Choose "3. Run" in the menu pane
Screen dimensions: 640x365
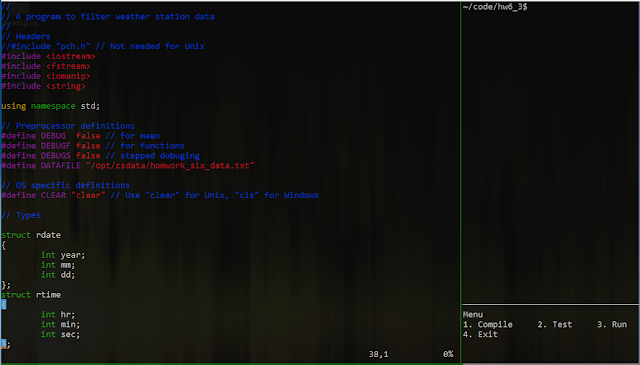point(612,325)
